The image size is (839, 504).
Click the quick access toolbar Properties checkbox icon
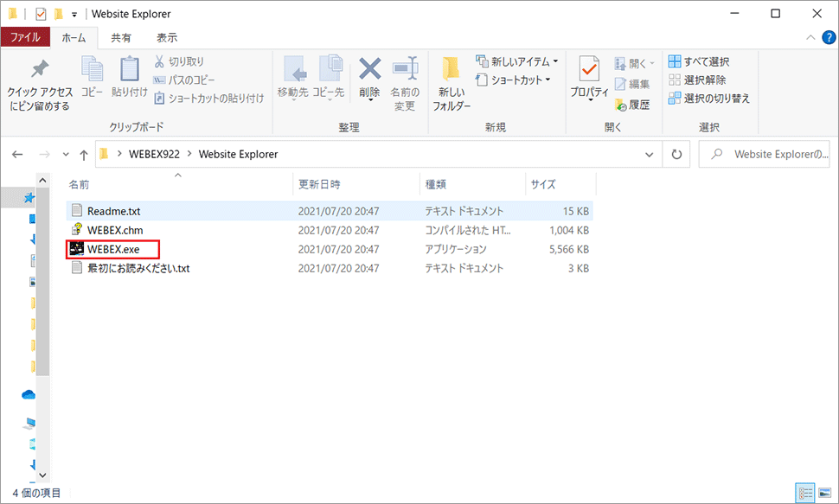pos(41,14)
